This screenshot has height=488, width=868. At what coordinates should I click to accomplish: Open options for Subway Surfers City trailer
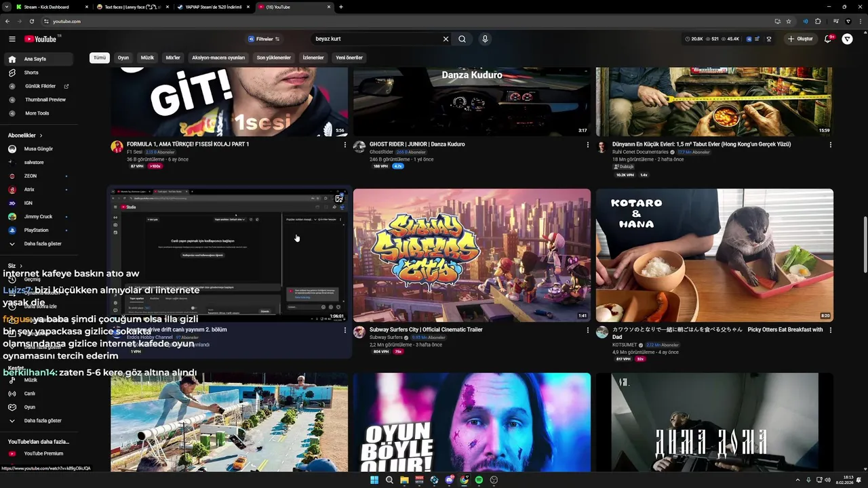(x=587, y=330)
